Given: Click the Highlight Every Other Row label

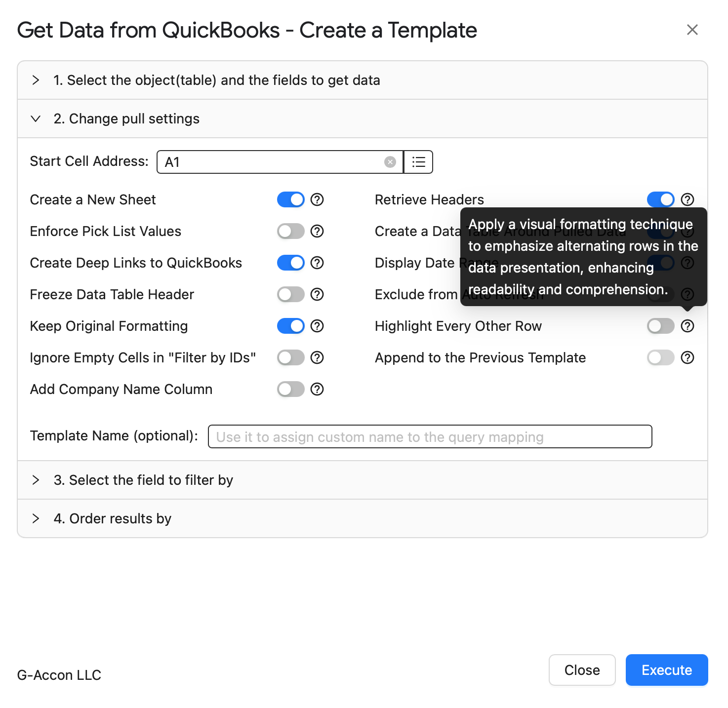Looking at the screenshot, I should (458, 326).
